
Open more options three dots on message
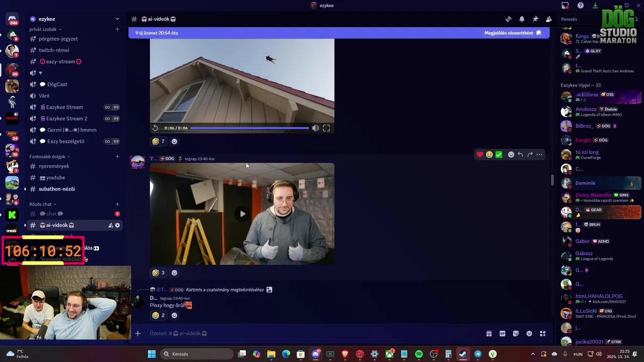point(539,154)
